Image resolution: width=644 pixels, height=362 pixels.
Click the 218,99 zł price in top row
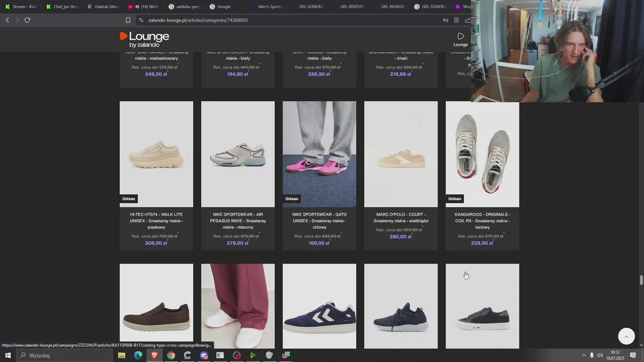[x=400, y=74]
